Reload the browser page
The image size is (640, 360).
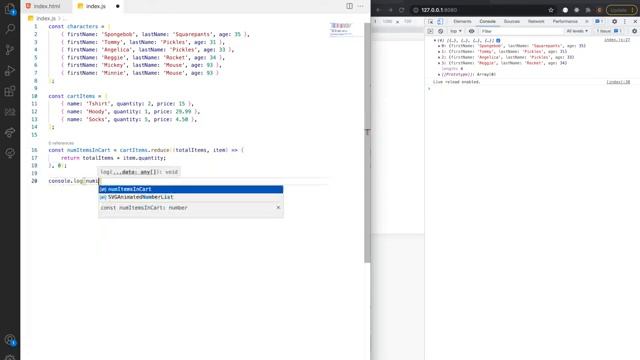pos(402,10)
